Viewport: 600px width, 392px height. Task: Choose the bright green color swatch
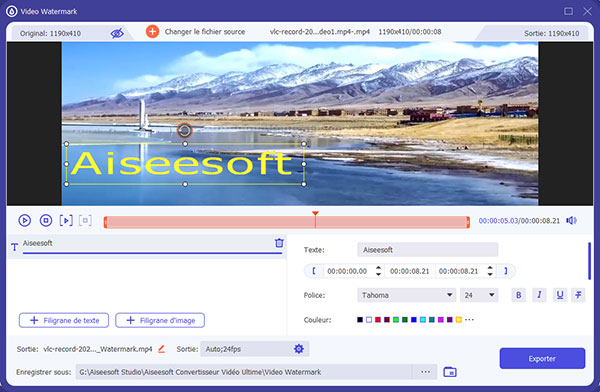pyautogui.click(x=396, y=320)
